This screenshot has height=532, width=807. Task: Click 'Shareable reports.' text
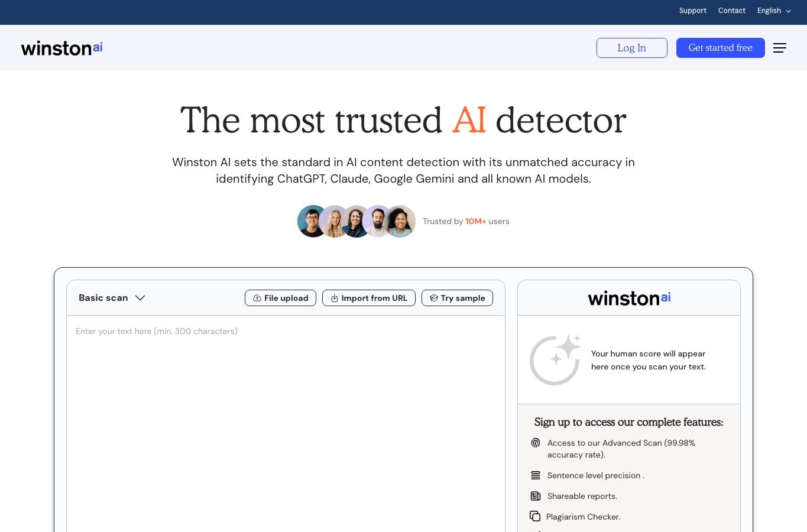[582, 496]
